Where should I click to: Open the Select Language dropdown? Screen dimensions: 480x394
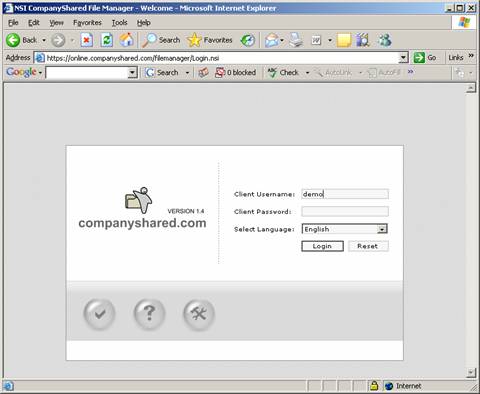(344, 229)
